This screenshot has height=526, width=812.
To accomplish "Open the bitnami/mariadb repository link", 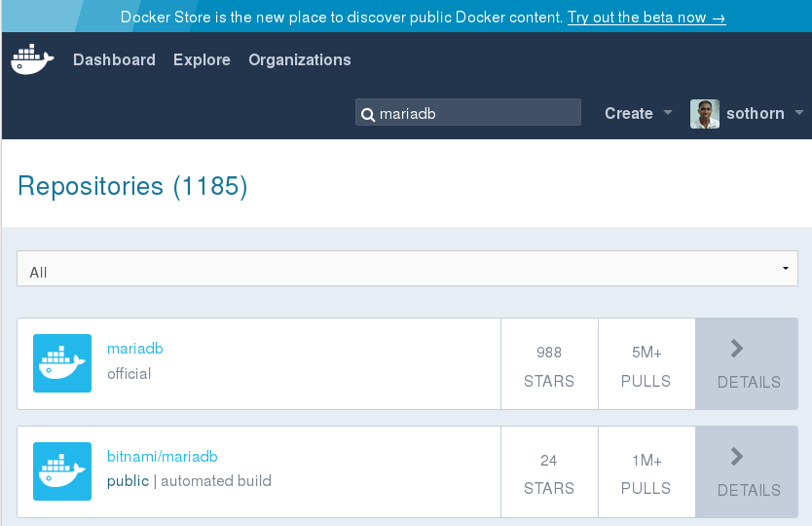I will click(x=162, y=457).
